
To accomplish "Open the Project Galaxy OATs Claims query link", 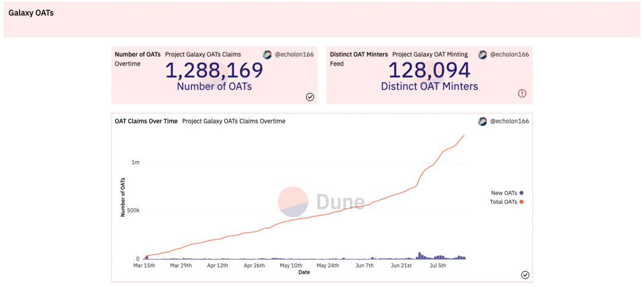I will click(x=203, y=54).
